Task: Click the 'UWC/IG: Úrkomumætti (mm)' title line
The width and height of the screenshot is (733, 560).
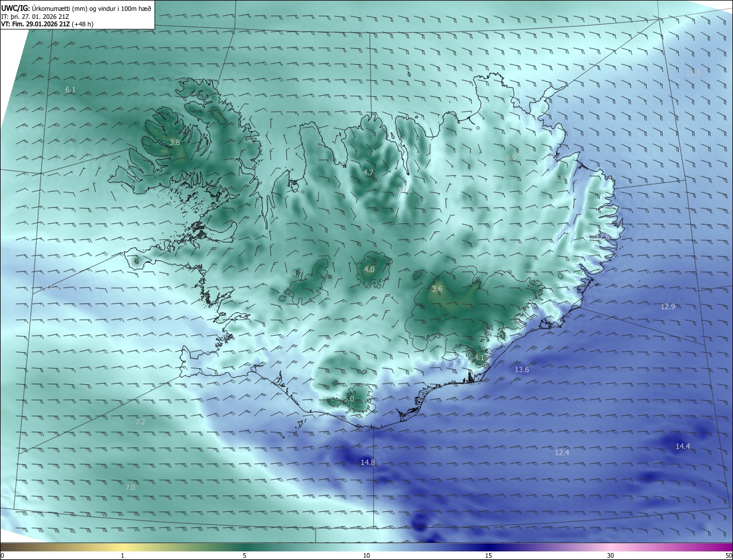Action: [77, 8]
